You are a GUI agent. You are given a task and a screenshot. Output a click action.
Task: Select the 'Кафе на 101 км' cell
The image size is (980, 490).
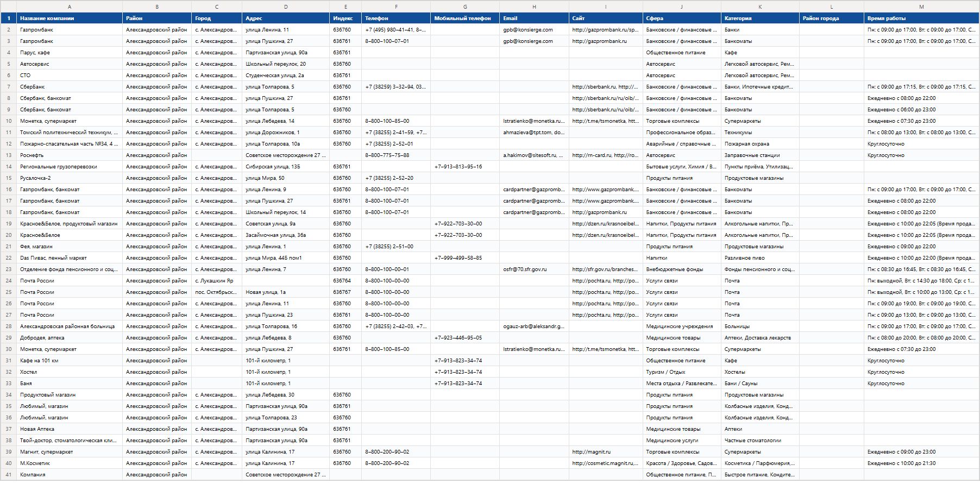pyautogui.click(x=70, y=361)
